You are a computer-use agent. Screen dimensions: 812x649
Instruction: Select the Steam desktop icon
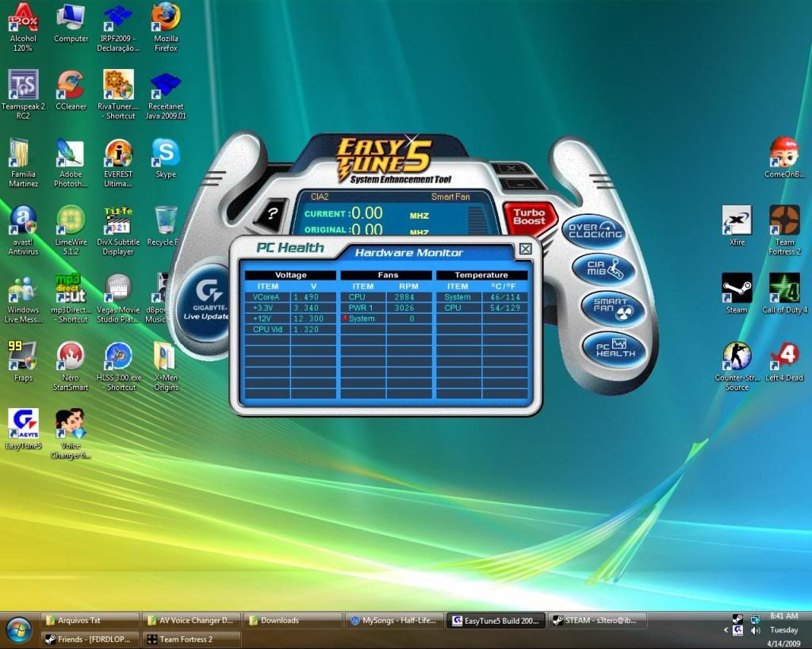737,294
